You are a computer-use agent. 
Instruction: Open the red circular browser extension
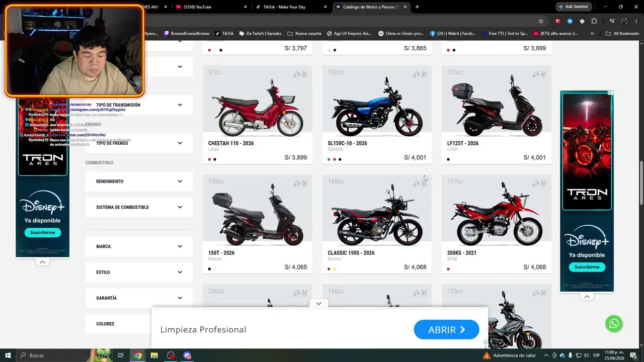coord(558,21)
